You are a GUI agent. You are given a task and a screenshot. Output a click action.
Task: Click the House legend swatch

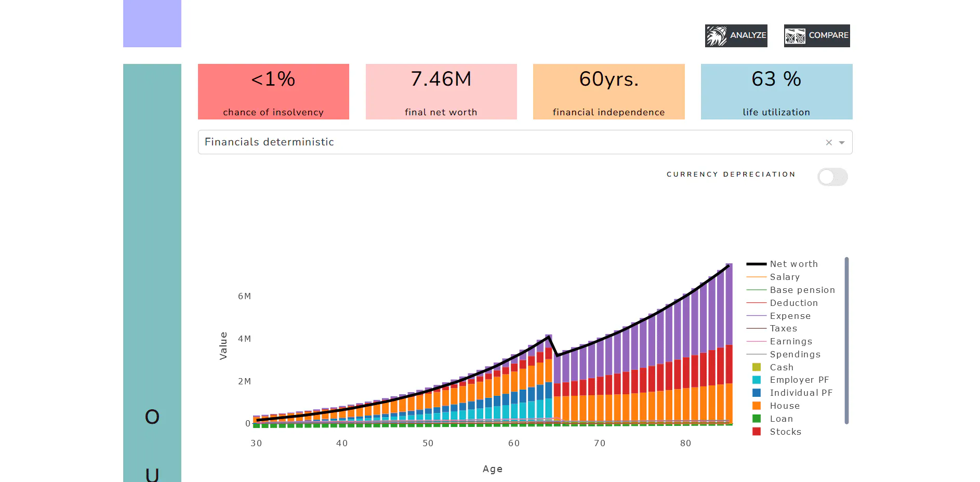point(757,406)
